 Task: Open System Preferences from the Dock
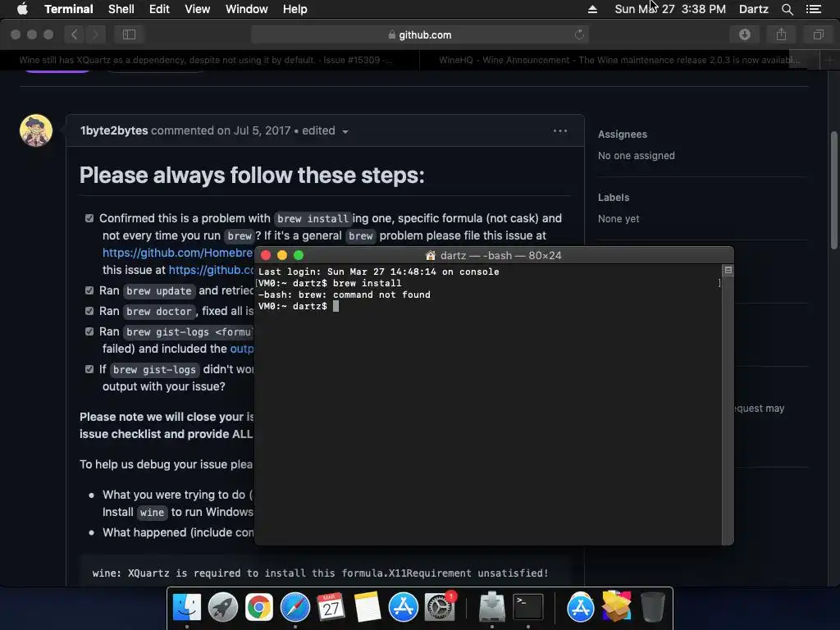[x=440, y=607]
